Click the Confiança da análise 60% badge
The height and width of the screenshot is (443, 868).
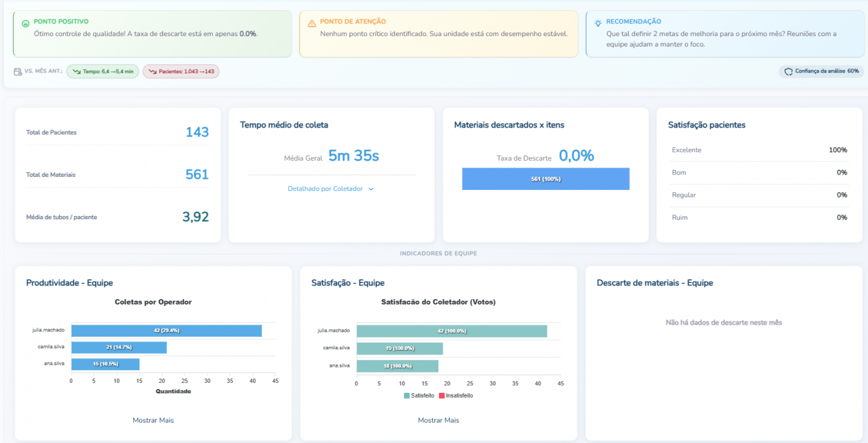pyautogui.click(x=821, y=71)
